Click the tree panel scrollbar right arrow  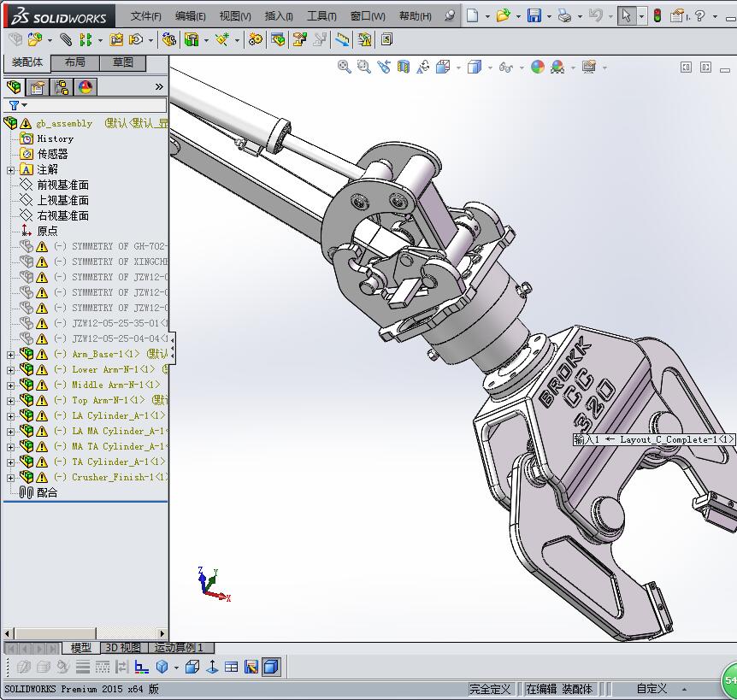click(162, 633)
